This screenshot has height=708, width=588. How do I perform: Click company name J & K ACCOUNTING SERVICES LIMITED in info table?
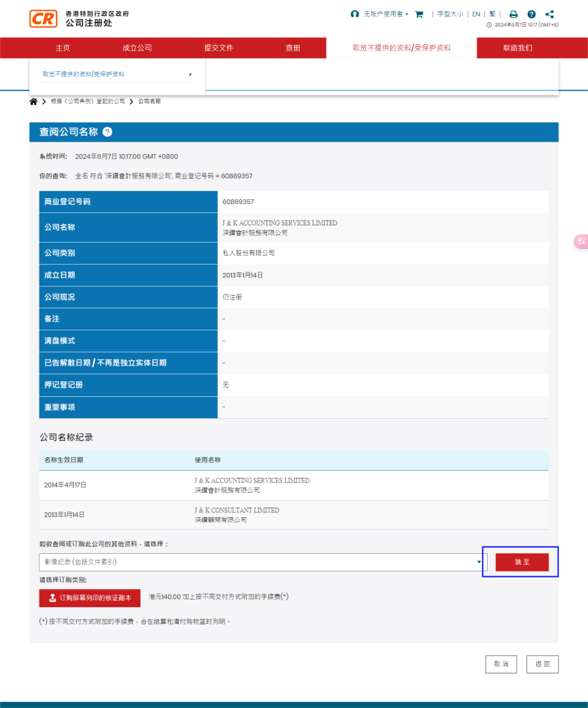coord(279,223)
